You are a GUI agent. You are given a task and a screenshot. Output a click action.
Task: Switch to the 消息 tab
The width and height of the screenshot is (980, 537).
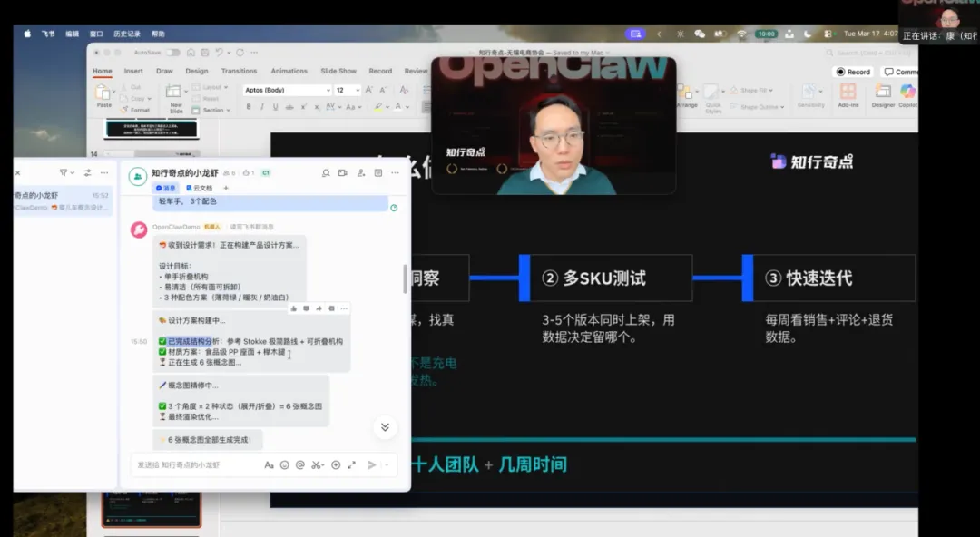point(166,188)
